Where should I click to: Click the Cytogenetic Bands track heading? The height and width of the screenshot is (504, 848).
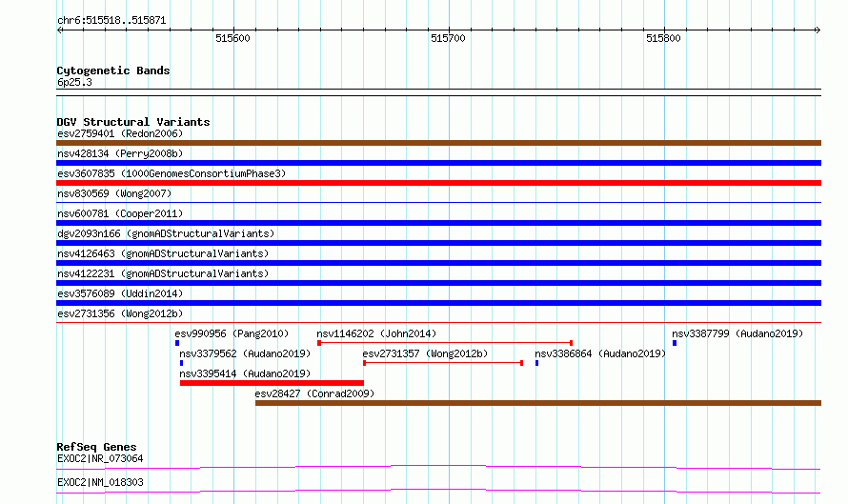[113, 71]
